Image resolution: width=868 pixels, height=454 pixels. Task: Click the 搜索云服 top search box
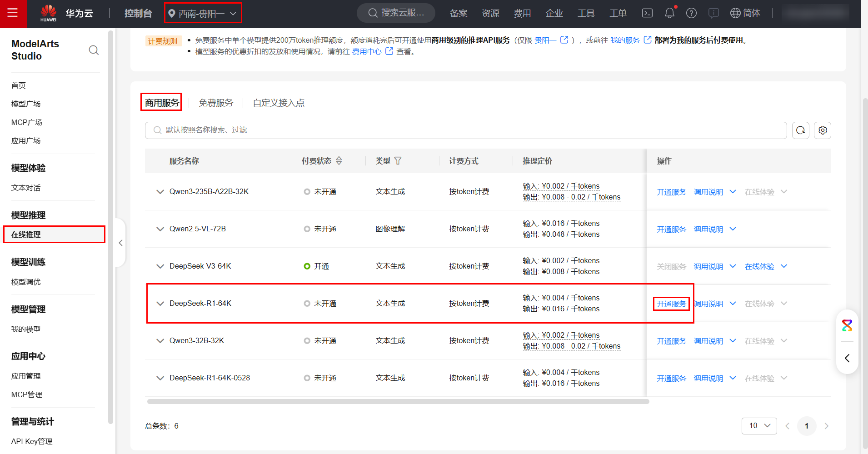(396, 13)
